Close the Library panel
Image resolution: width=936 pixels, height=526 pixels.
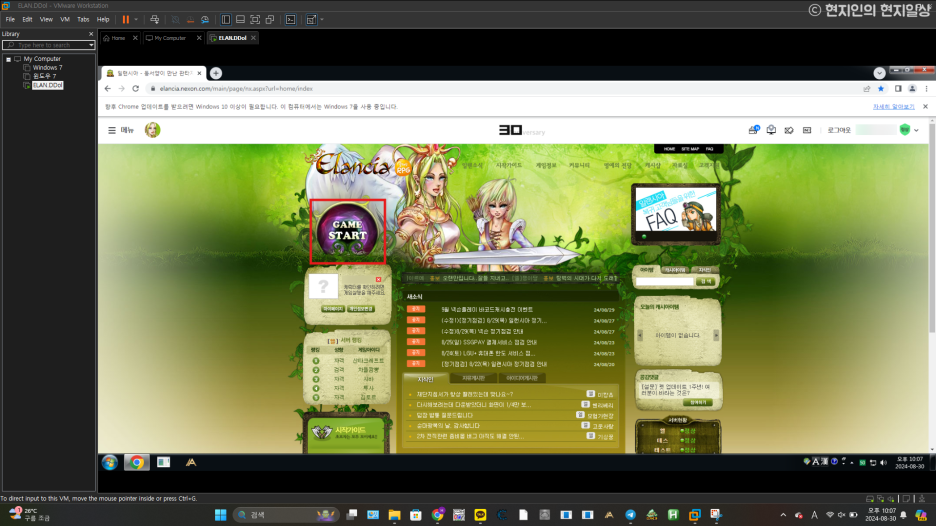[x=91, y=34]
